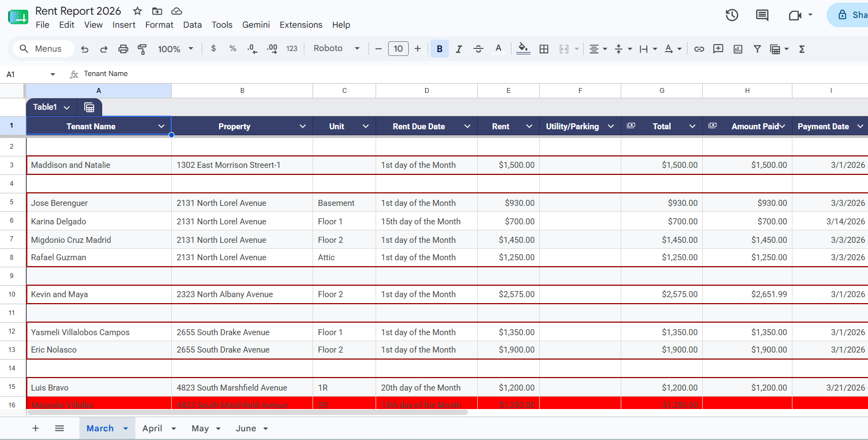Open Tenant Name column filter dropdown
The image size is (868, 440).
click(161, 126)
